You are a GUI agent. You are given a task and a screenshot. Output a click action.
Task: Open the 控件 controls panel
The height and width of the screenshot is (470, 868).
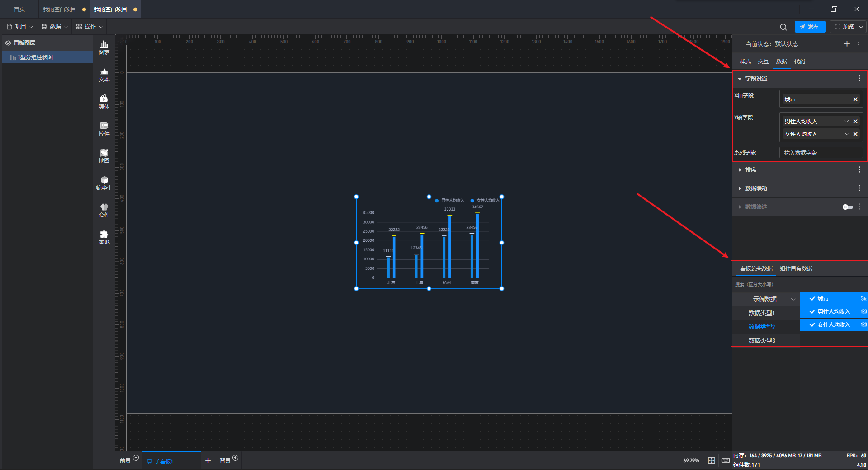tap(104, 129)
